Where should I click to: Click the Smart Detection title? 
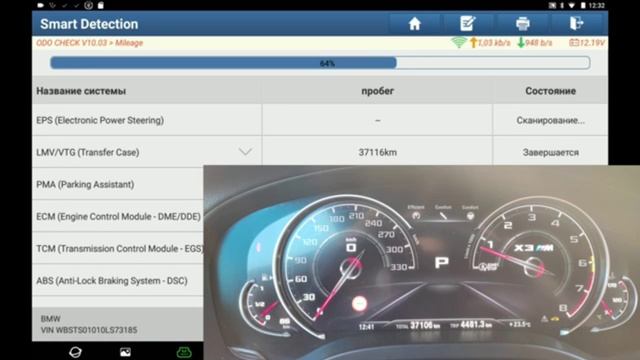click(89, 24)
